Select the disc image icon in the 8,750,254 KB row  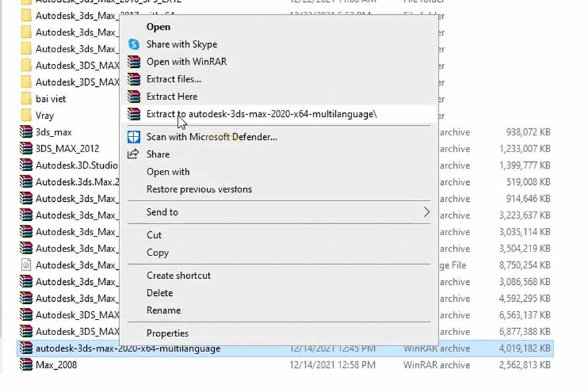point(26,265)
